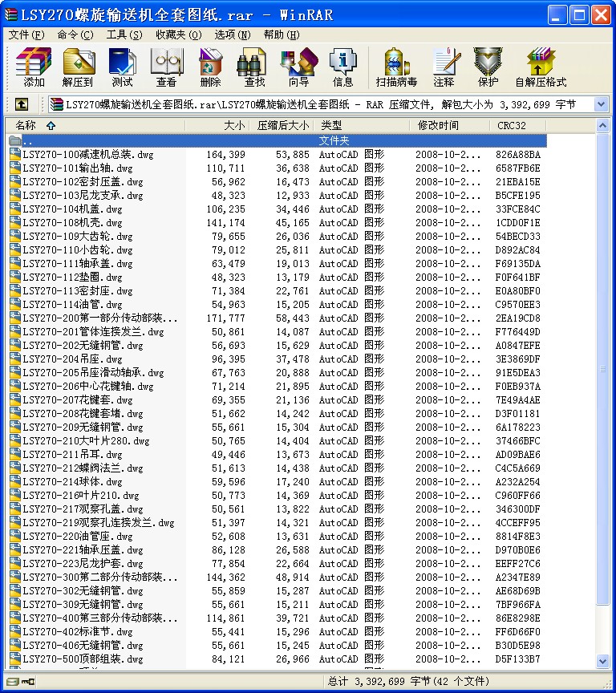Click the 添加 (Add) toolbar icon

(x=34, y=67)
